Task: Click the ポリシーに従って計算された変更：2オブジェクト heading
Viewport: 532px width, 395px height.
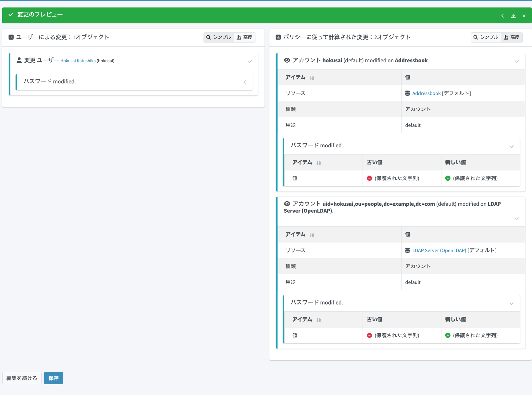Action: point(347,37)
